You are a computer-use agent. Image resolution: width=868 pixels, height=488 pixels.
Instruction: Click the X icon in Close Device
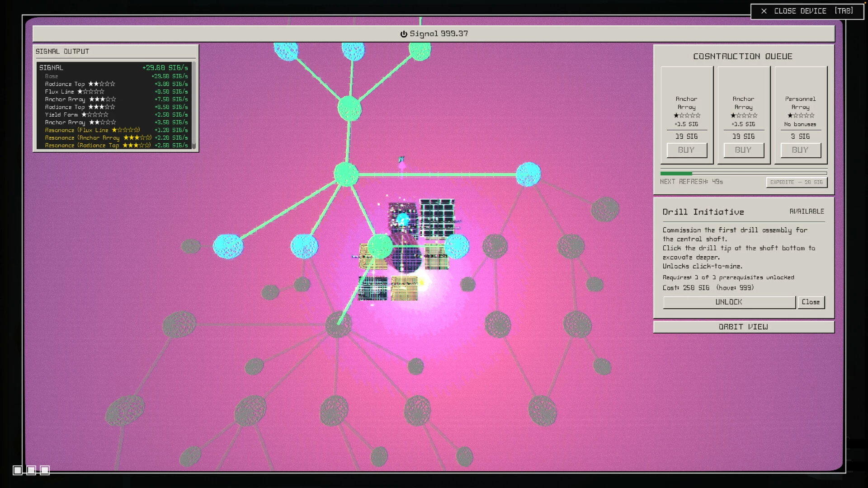coord(764,11)
